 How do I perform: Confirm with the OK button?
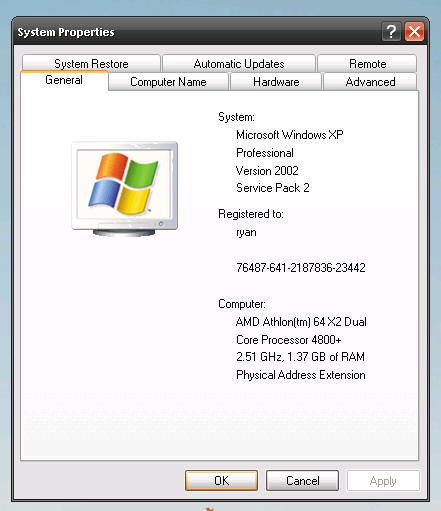[x=221, y=480]
